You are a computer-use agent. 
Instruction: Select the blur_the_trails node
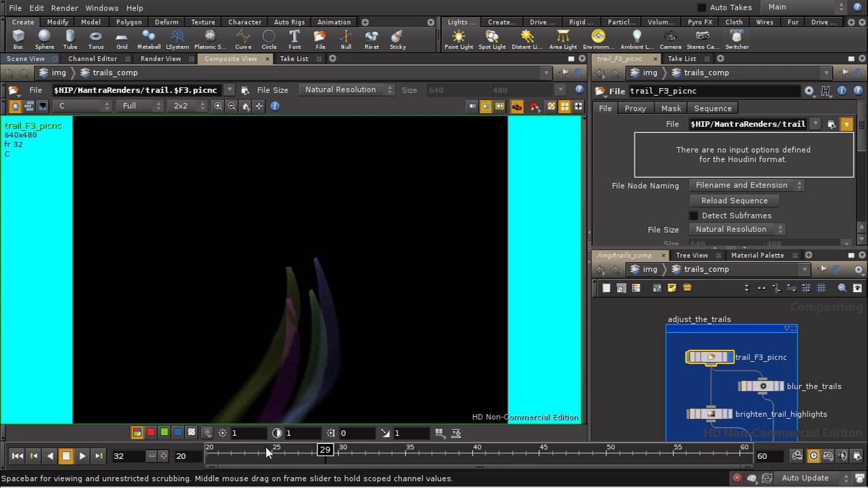(762, 386)
